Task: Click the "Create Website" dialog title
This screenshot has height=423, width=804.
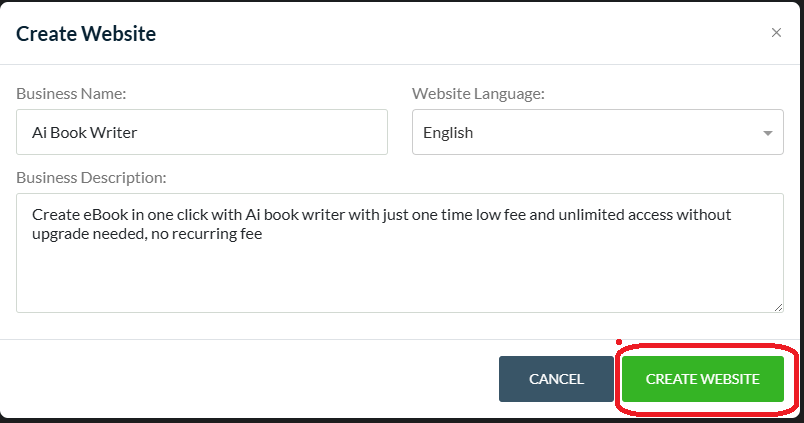Action: pyautogui.click(x=86, y=34)
